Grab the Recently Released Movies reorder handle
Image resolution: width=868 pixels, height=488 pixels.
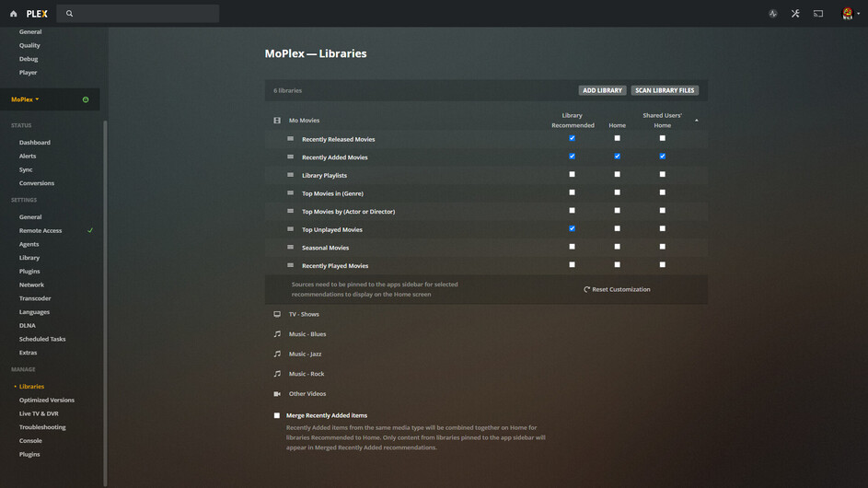click(x=290, y=139)
